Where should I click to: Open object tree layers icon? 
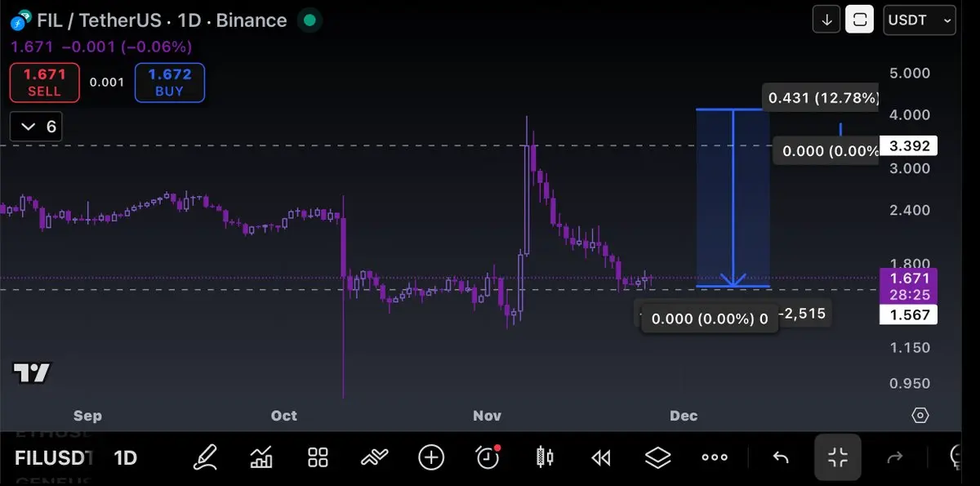658,457
